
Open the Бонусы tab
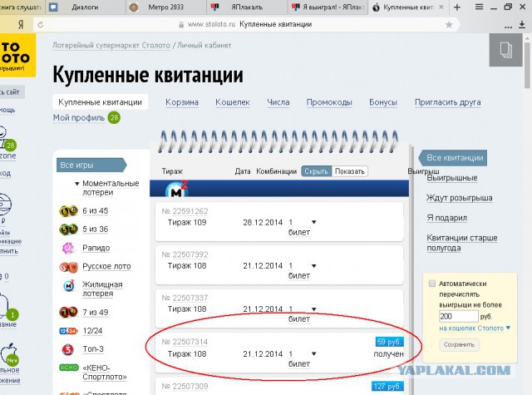(x=383, y=102)
